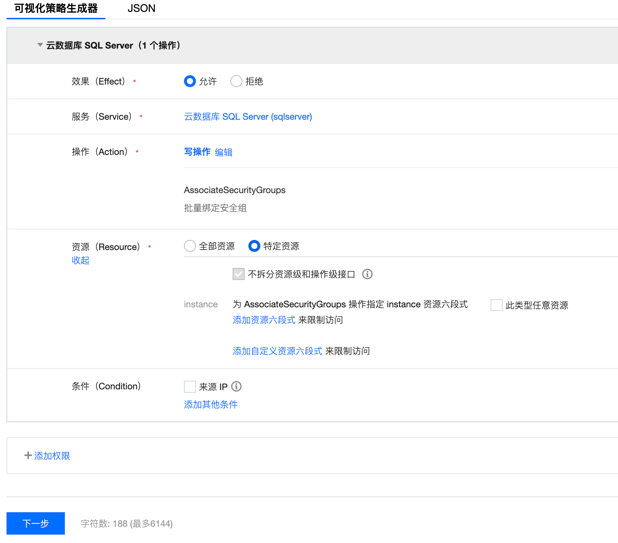This screenshot has height=543, width=618.
Task: Click 收起 to collapse resource section
Action: [80, 261]
